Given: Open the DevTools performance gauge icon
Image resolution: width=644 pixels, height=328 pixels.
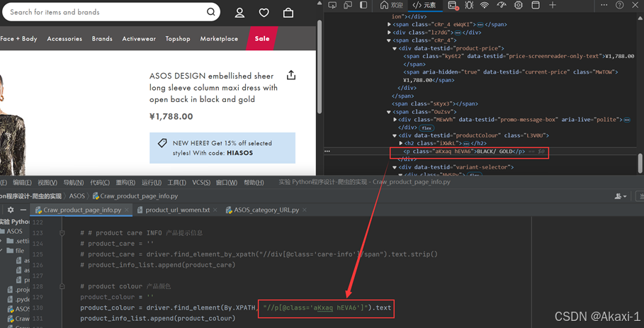Looking at the screenshot, I should click(502, 5).
